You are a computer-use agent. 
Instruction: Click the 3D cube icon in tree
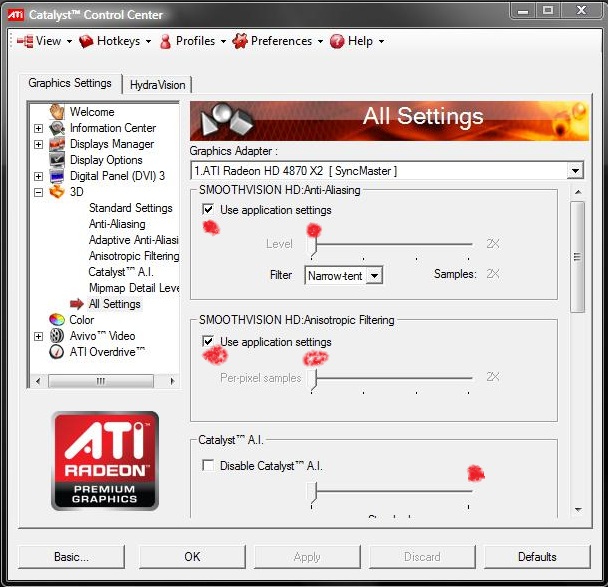[57, 192]
